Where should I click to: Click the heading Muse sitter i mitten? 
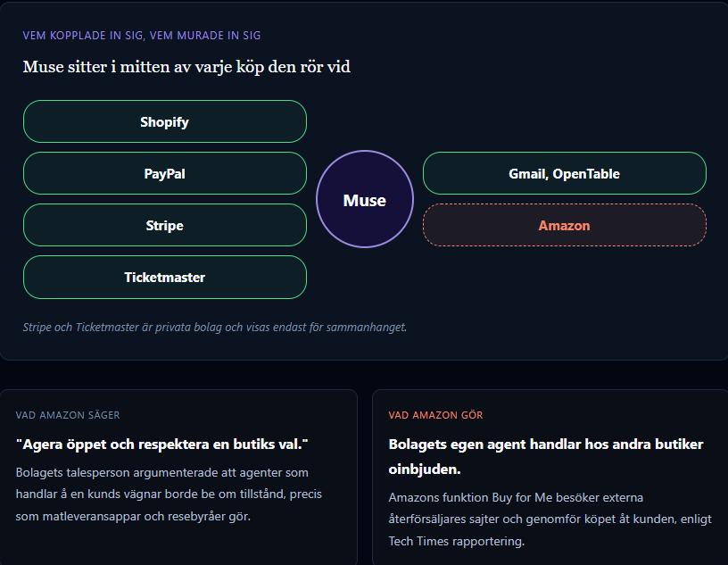(186, 67)
